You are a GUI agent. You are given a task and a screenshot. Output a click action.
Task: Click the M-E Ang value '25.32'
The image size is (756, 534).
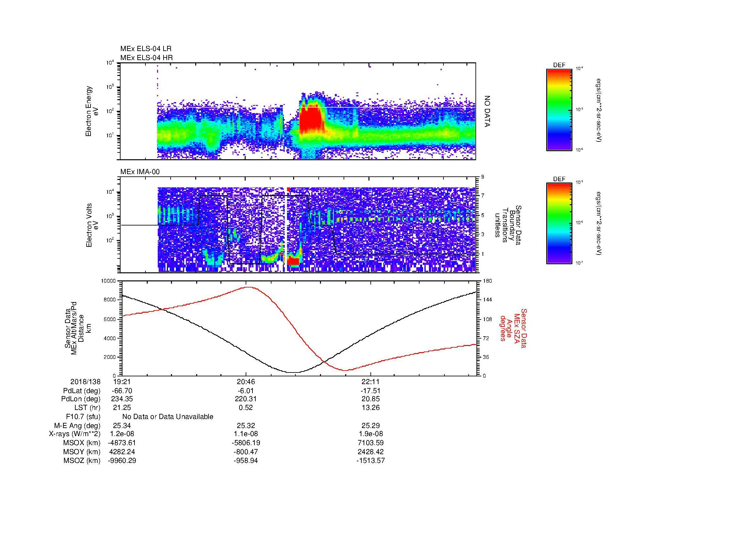coord(246,425)
